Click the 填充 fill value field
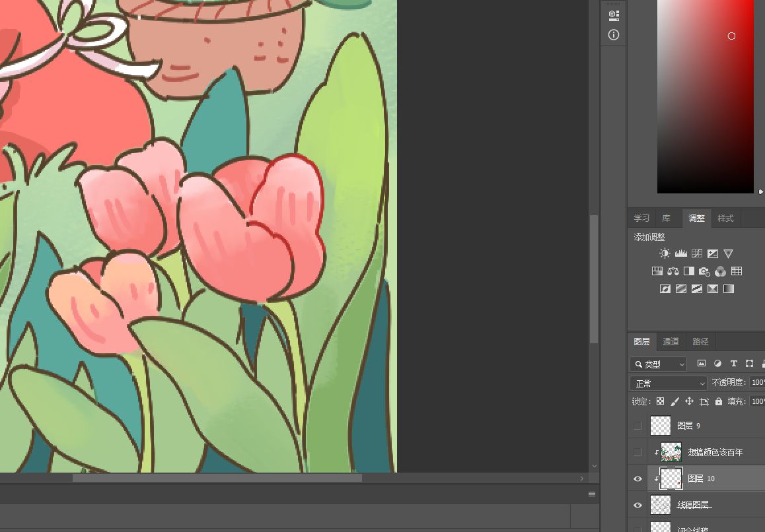Screen dimensions: 765x532 pos(758,401)
